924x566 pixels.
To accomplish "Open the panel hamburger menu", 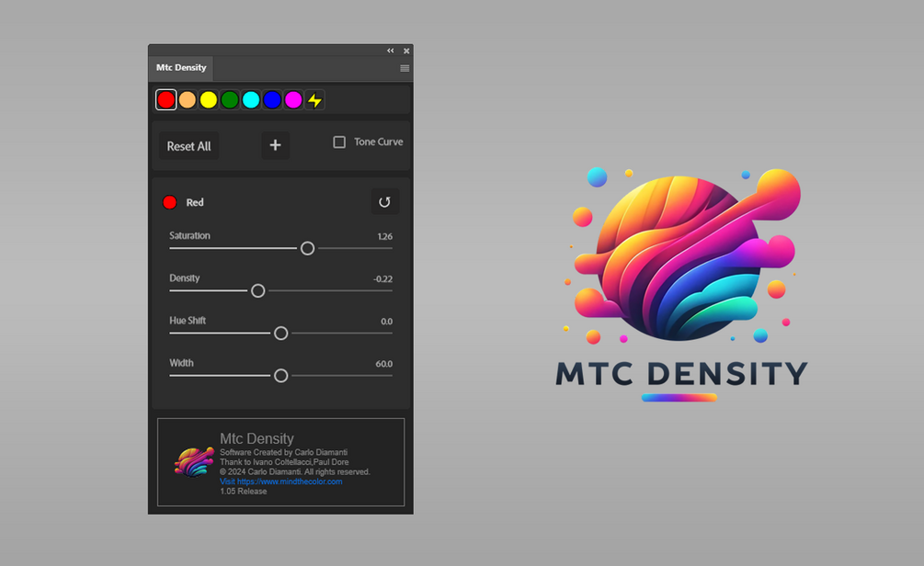I will point(405,68).
